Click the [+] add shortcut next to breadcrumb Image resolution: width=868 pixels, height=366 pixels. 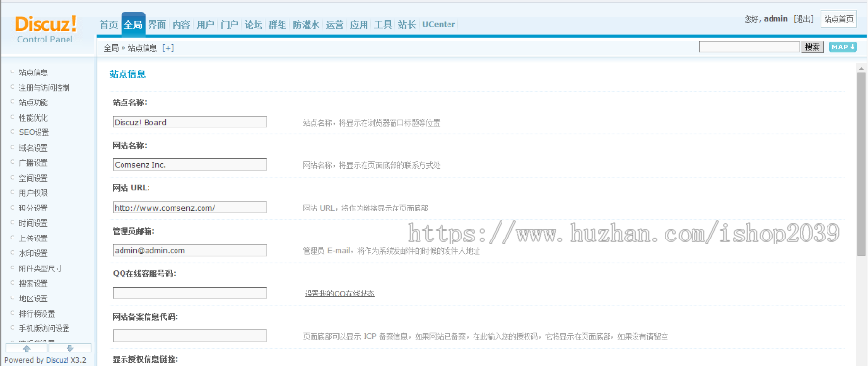168,48
